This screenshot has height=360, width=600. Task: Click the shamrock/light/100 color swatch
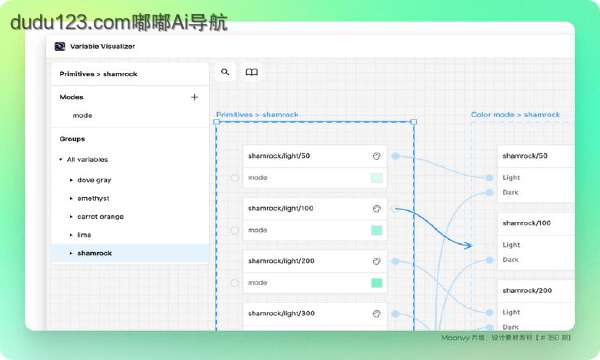tap(377, 230)
